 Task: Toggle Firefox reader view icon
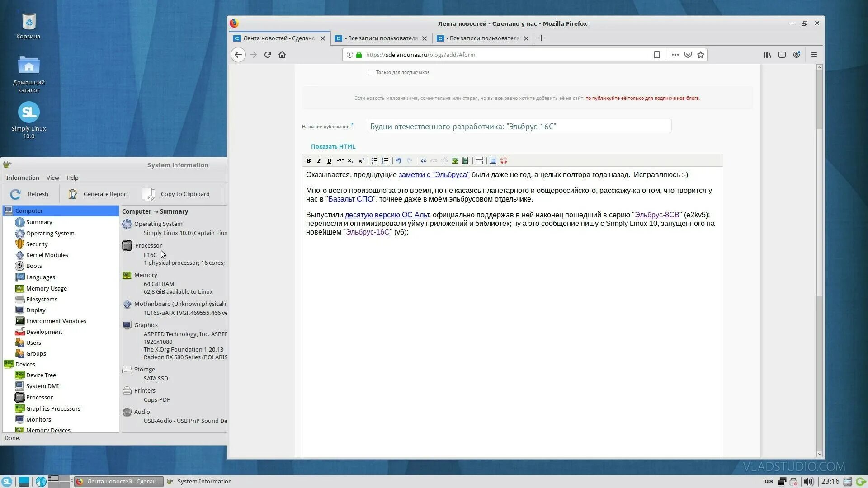tap(657, 55)
